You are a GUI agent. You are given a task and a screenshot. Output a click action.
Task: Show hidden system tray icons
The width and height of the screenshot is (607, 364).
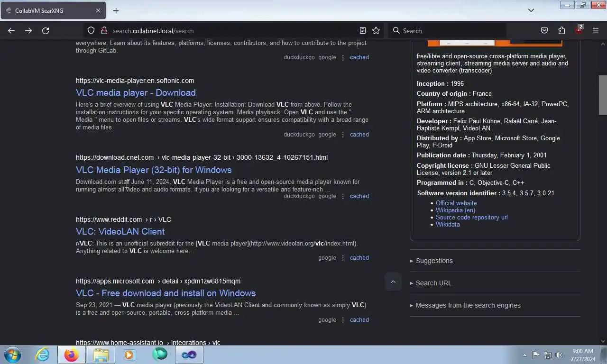click(524, 355)
